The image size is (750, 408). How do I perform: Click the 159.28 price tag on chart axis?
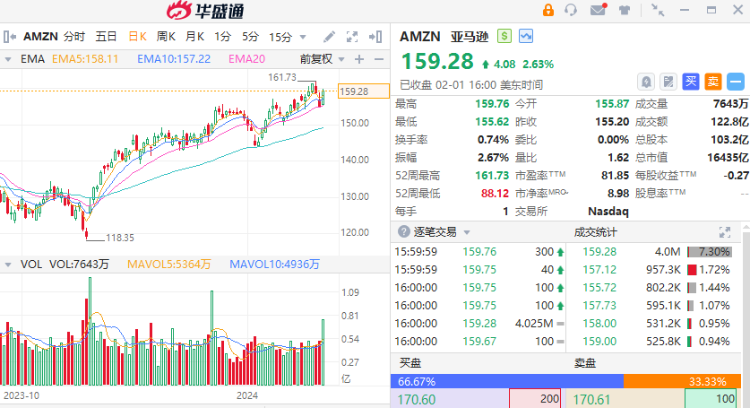[x=364, y=91]
